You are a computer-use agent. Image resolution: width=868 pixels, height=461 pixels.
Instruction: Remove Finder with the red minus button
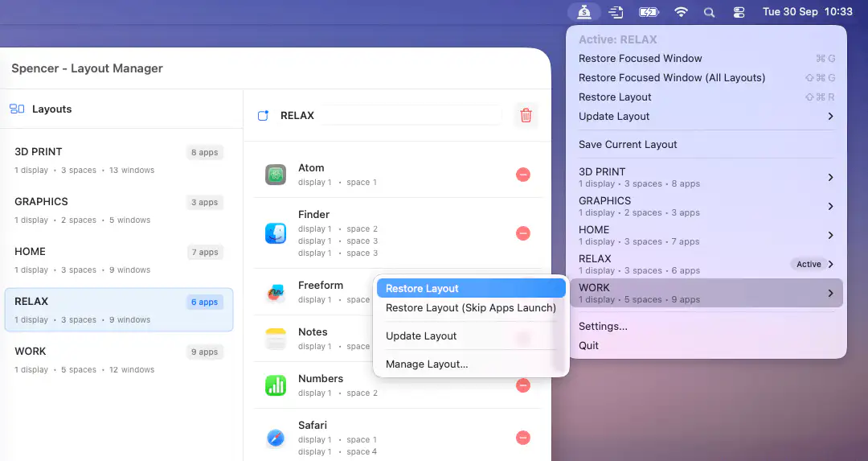click(523, 233)
